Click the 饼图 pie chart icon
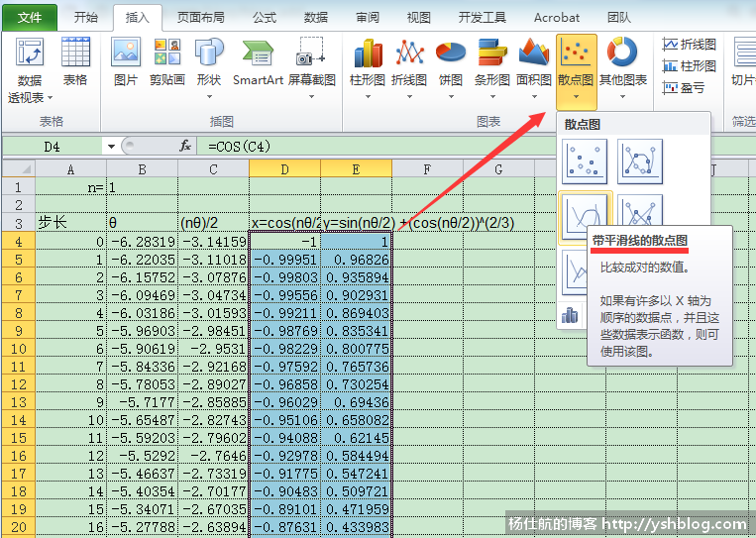Image resolution: width=756 pixels, height=538 pixels. pyautogui.click(x=451, y=53)
